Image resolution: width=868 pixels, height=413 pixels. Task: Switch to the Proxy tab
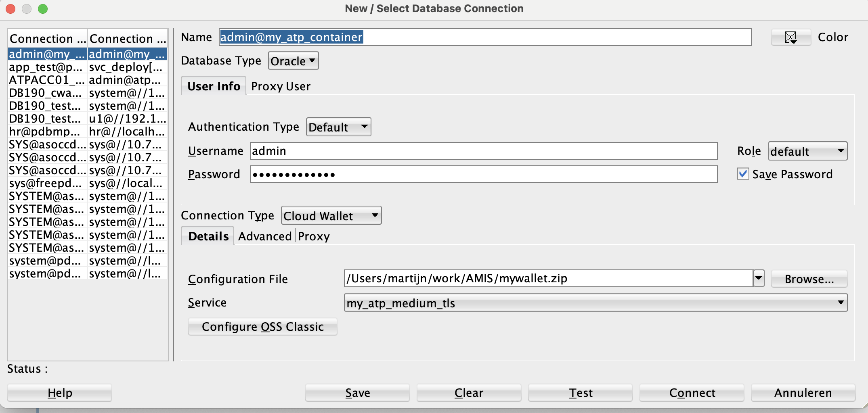click(314, 236)
